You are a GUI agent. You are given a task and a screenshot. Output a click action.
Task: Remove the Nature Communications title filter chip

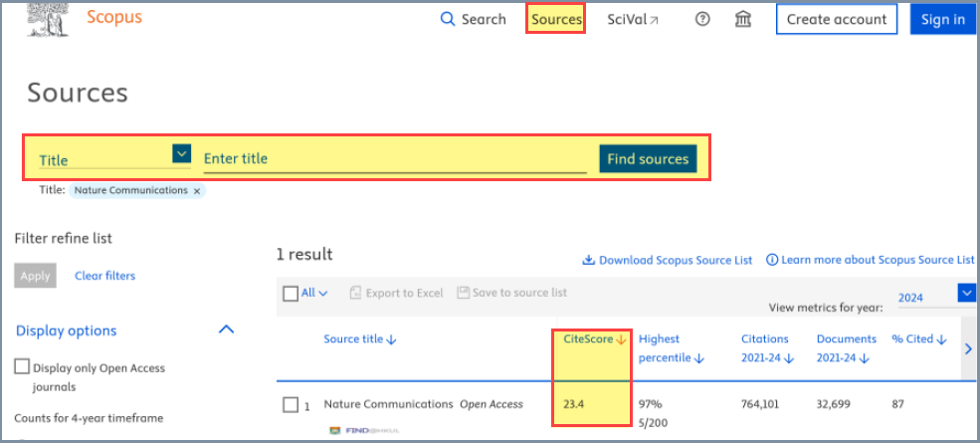pos(197,190)
